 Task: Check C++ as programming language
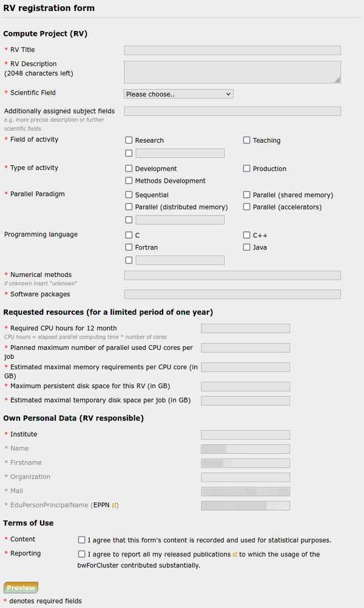click(x=246, y=235)
